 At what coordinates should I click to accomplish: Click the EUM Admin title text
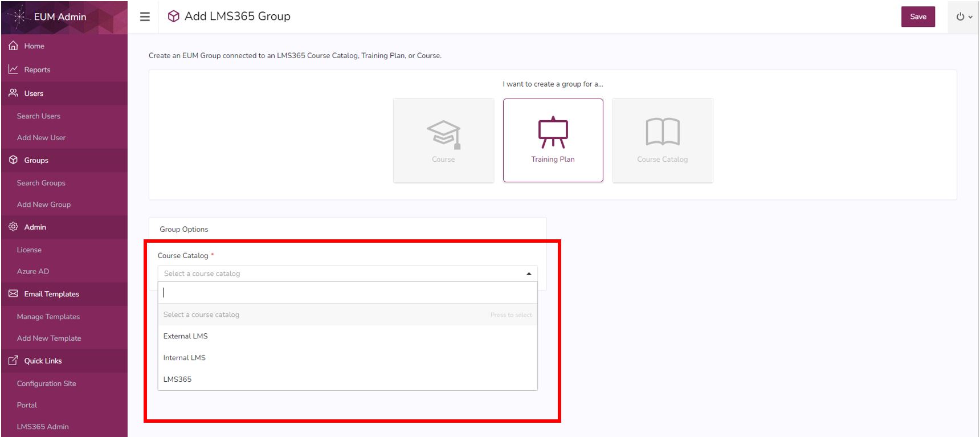[60, 17]
